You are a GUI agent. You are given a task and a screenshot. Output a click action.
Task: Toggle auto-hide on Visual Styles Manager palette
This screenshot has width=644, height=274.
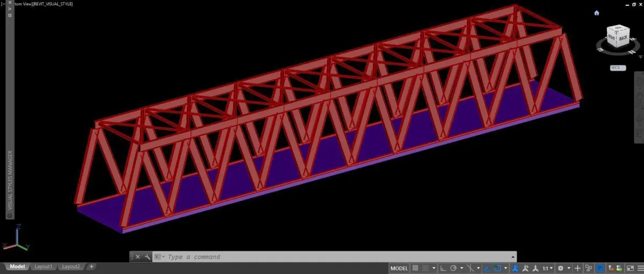10,9
